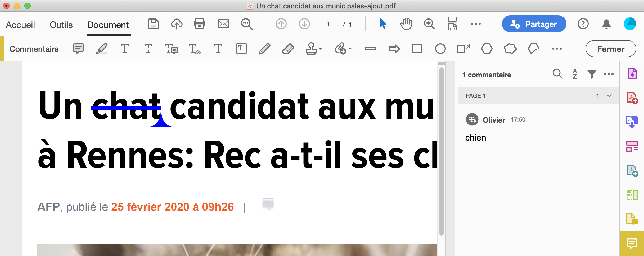Open purple scan/enhance tool in sidebar
This screenshot has height=256, width=644.
pos(632,74)
